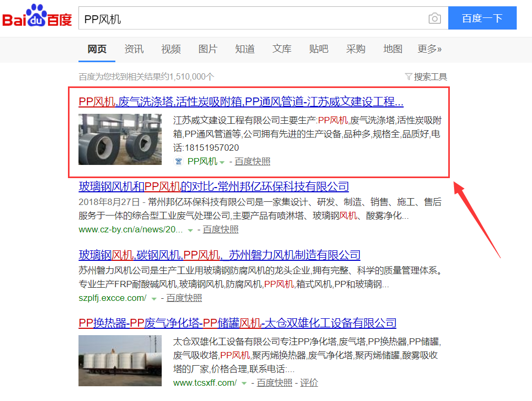The width and height of the screenshot is (532, 401).
Task: Click the 百度一下 search button
Action: 482,18
